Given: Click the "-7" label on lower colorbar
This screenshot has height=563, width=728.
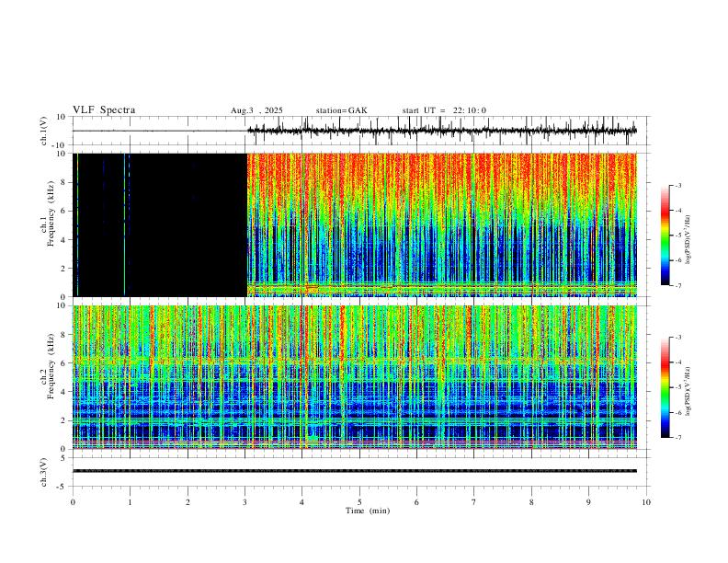Looking at the screenshot, I should coord(678,438).
